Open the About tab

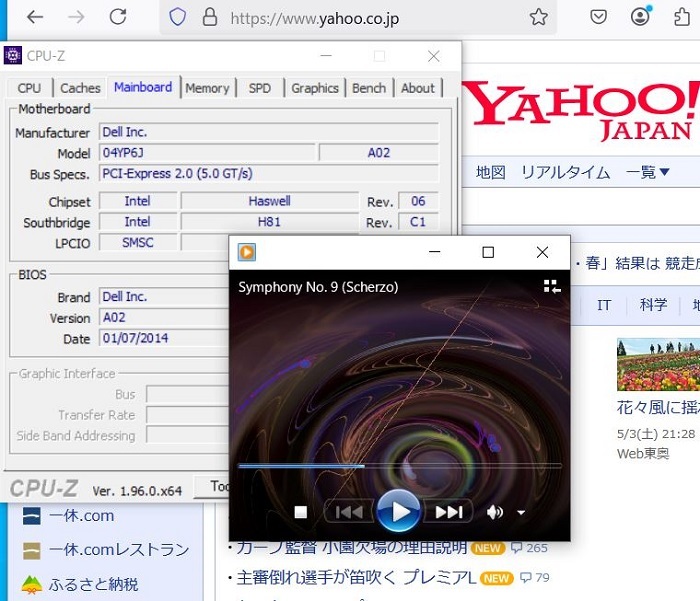click(x=418, y=88)
